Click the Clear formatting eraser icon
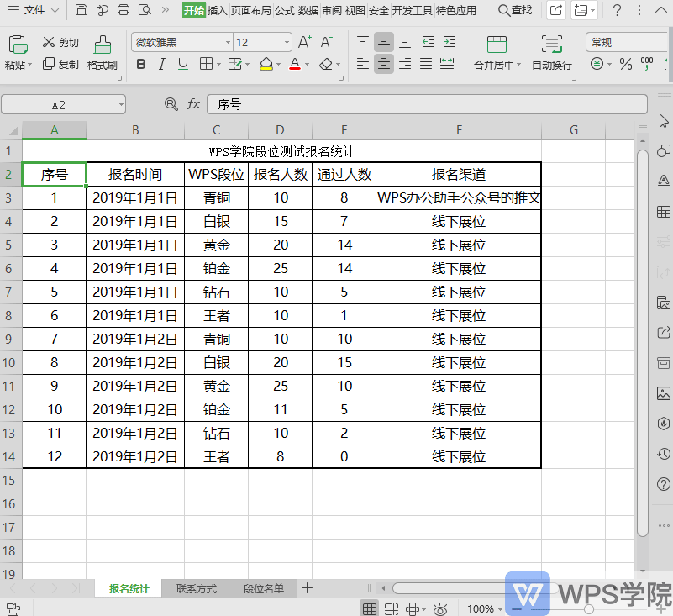This screenshot has width=673, height=616. pyautogui.click(x=326, y=65)
